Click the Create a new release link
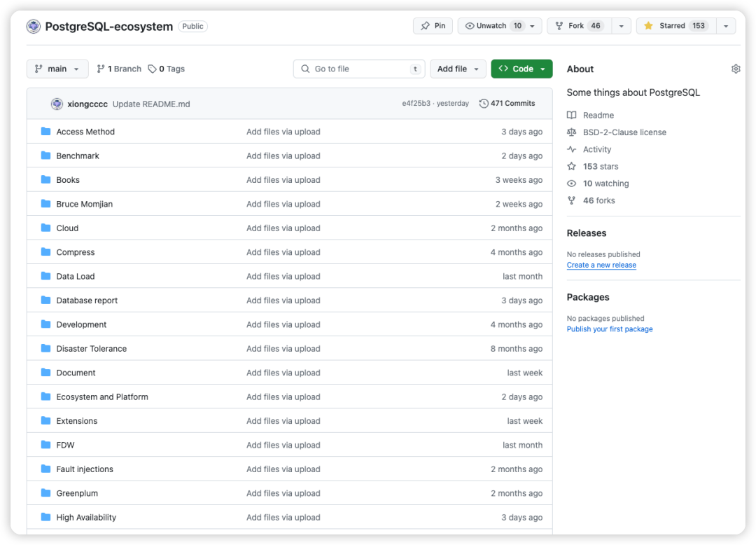756x545 pixels. point(601,265)
